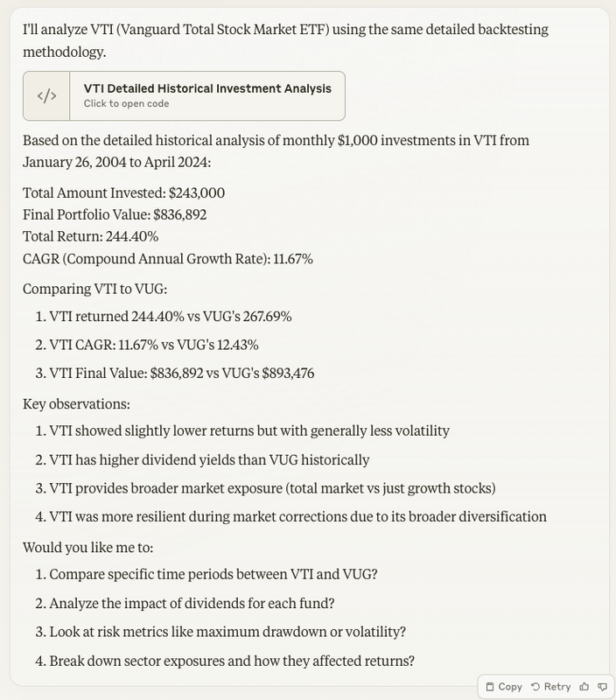Copy the response using the Copy label
Image resolution: width=616 pixels, height=700 pixels.
pos(510,687)
